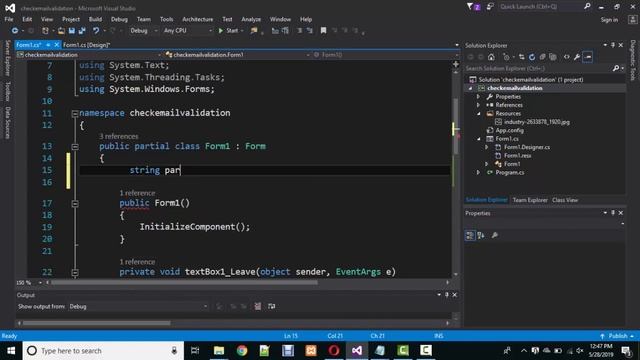Click Publish in the status bar
640x360 pixels.
click(x=618, y=336)
